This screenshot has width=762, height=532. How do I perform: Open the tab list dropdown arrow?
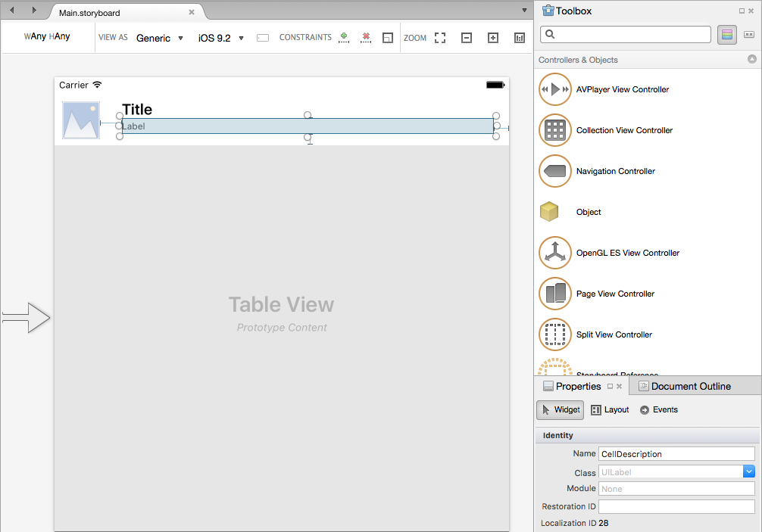click(524, 10)
